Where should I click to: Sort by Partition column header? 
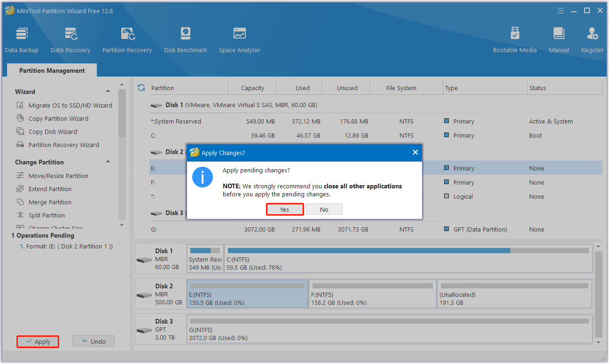[188, 88]
